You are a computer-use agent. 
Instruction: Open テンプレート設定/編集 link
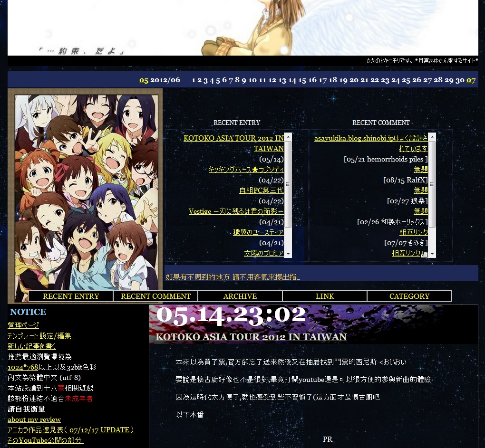point(40,336)
